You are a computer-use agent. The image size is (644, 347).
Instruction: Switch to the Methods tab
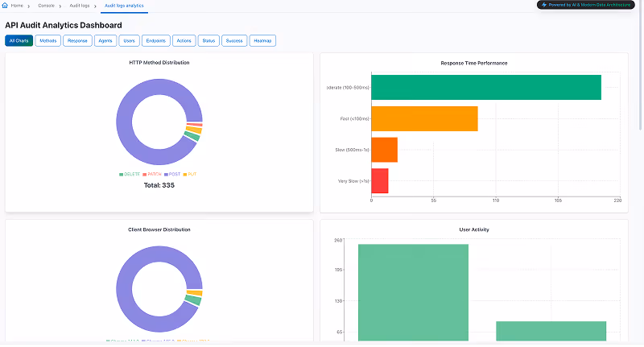click(x=48, y=40)
